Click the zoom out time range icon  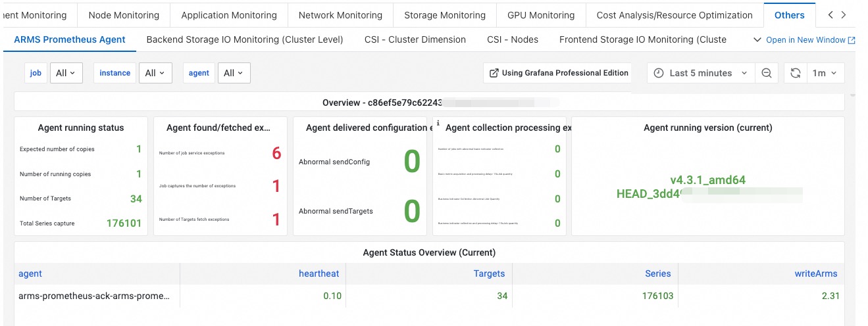(766, 73)
